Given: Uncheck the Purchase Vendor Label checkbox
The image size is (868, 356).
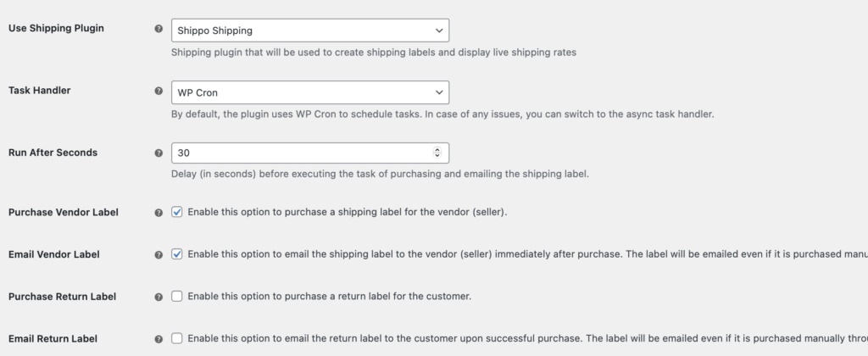Looking at the screenshot, I should click(177, 212).
